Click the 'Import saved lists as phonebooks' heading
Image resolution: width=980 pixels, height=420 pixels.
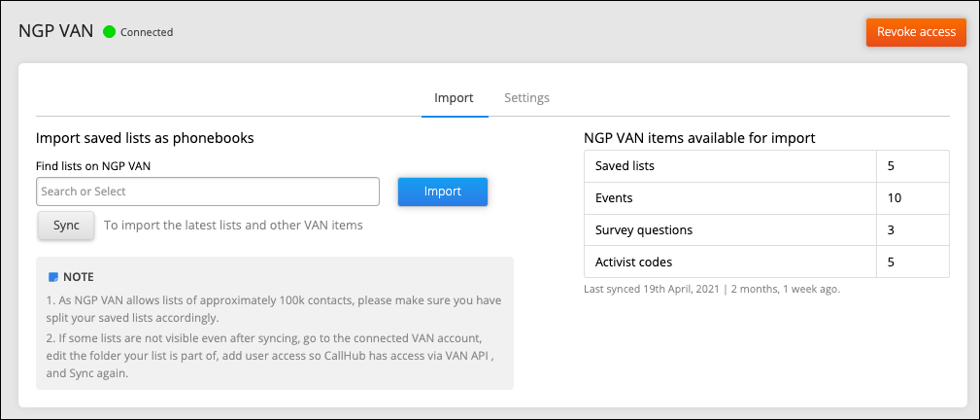point(145,138)
